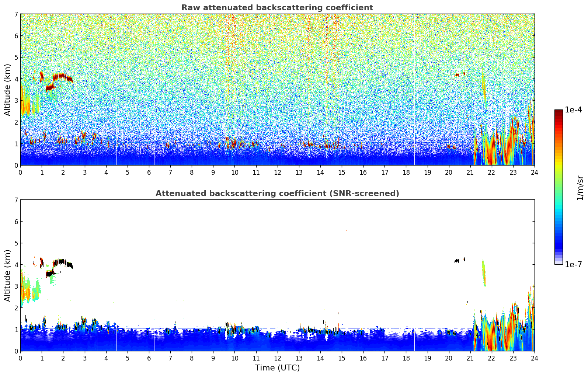Click the y-axis tick '7' on the top plot
The width and height of the screenshot is (588, 376).
pyautogui.click(x=16, y=14)
